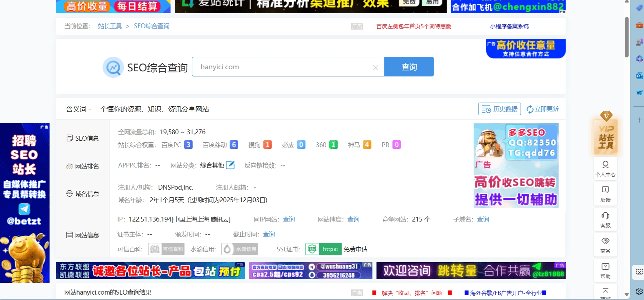Click the 百度PC weight badge 3
The image size is (644, 300).
[x=188, y=145]
